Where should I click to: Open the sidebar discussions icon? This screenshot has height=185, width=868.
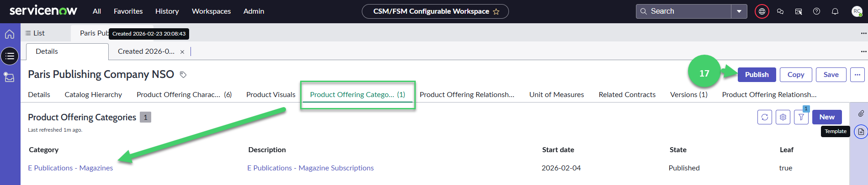tap(799, 11)
